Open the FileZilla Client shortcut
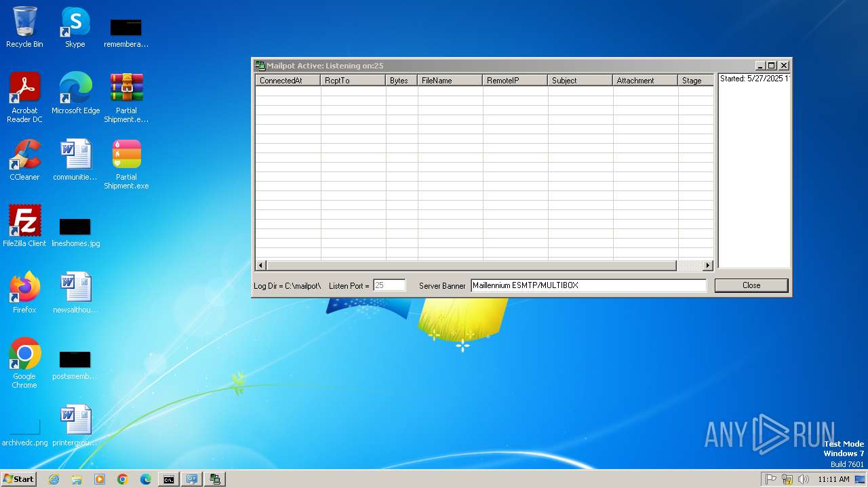 coord(24,226)
